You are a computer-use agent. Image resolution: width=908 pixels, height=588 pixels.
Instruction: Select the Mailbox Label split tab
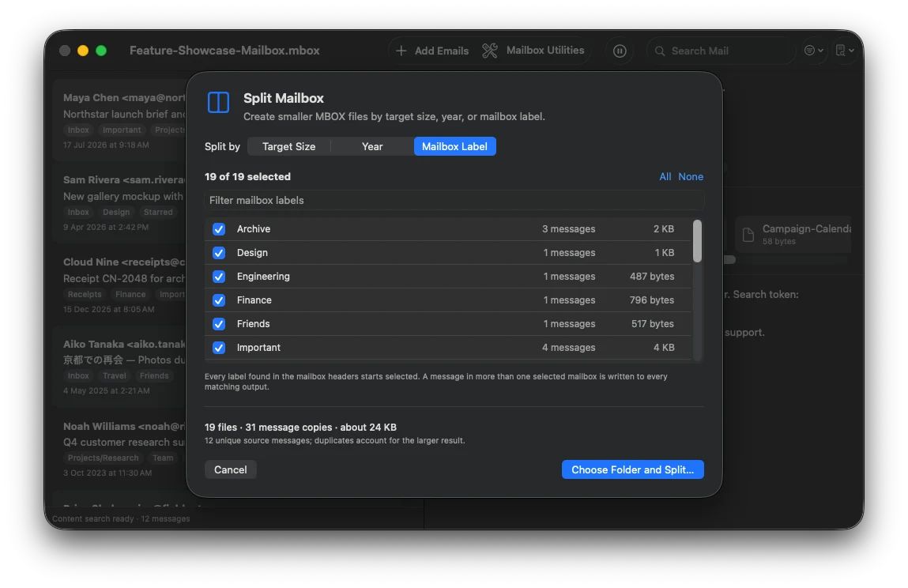(454, 146)
